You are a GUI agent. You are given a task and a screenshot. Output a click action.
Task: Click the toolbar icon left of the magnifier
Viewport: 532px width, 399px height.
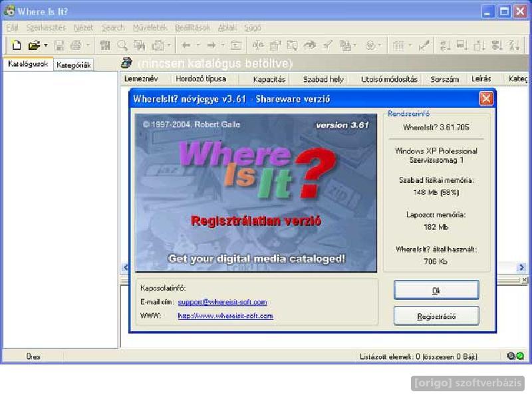[x=105, y=45]
